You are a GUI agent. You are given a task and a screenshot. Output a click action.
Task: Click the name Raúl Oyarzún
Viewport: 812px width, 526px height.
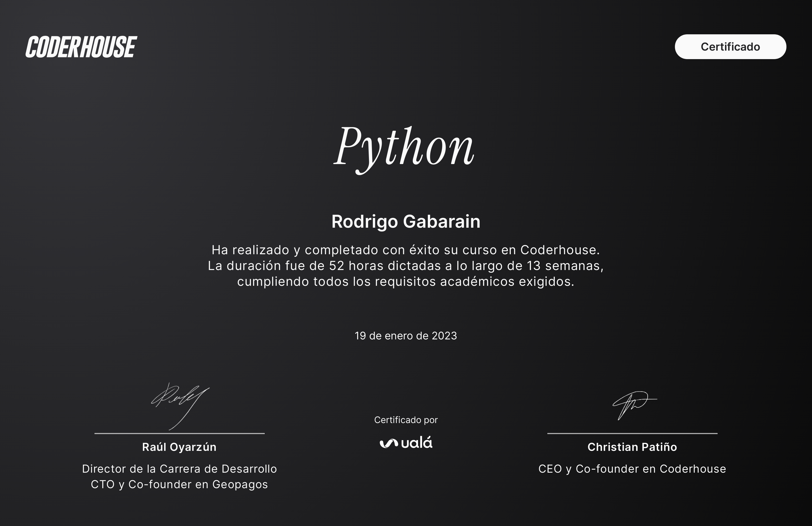(179, 447)
